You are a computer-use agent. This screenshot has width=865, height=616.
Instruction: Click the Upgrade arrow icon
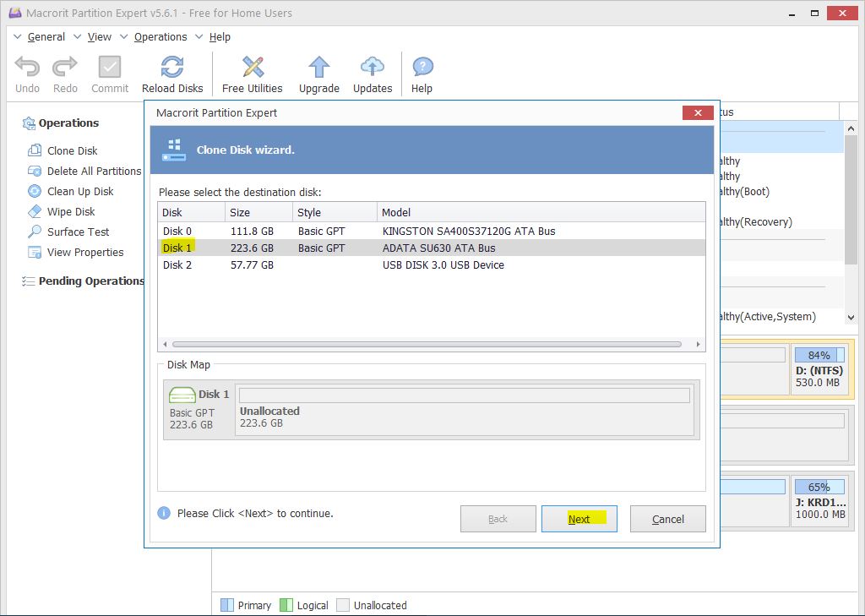pos(318,68)
